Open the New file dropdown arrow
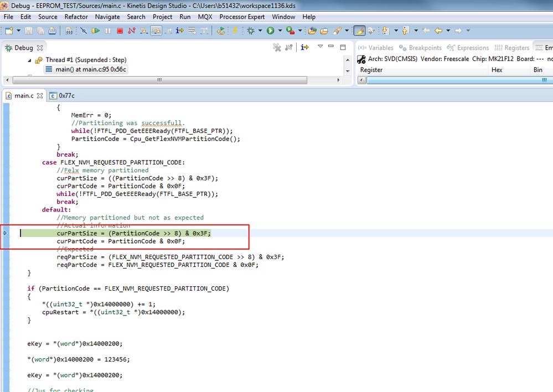 coord(19,30)
